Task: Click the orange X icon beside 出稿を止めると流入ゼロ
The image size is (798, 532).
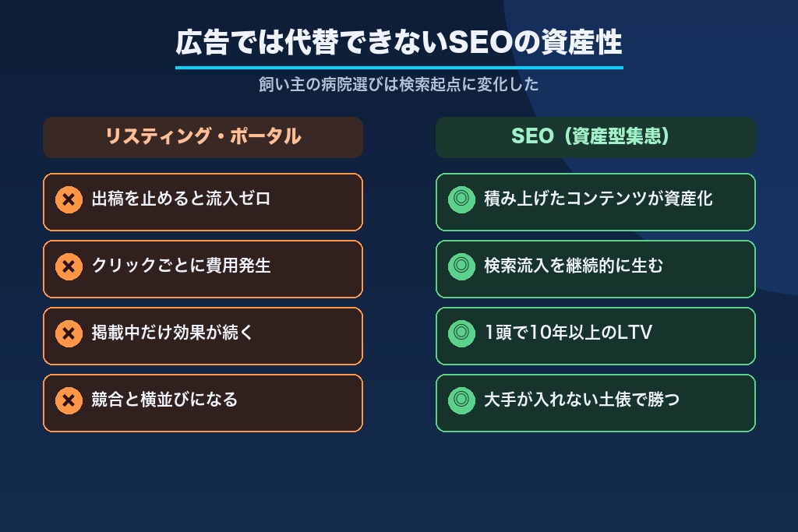Action: 69,199
